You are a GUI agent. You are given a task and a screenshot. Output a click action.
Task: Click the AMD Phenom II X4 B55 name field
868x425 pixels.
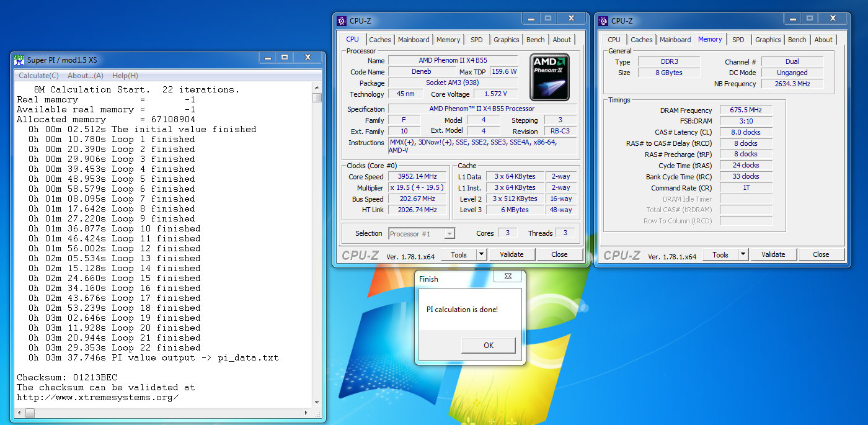(x=453, y=60)
